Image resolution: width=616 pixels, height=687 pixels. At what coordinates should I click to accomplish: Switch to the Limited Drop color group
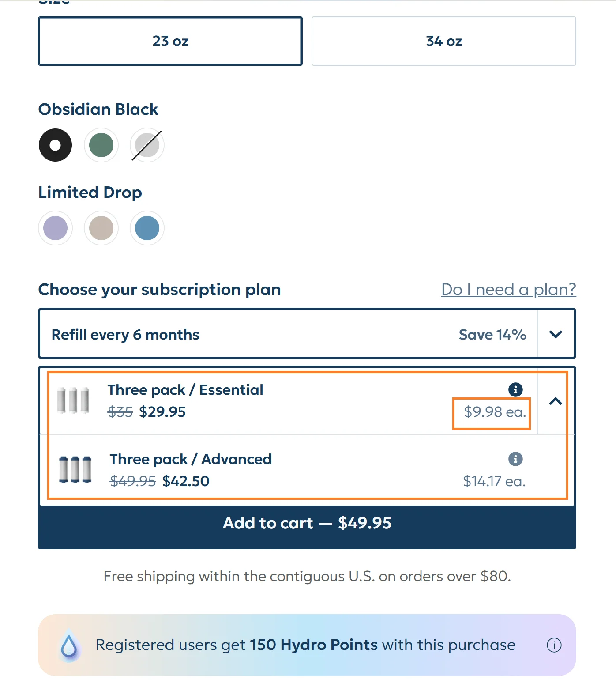(90, 192)
